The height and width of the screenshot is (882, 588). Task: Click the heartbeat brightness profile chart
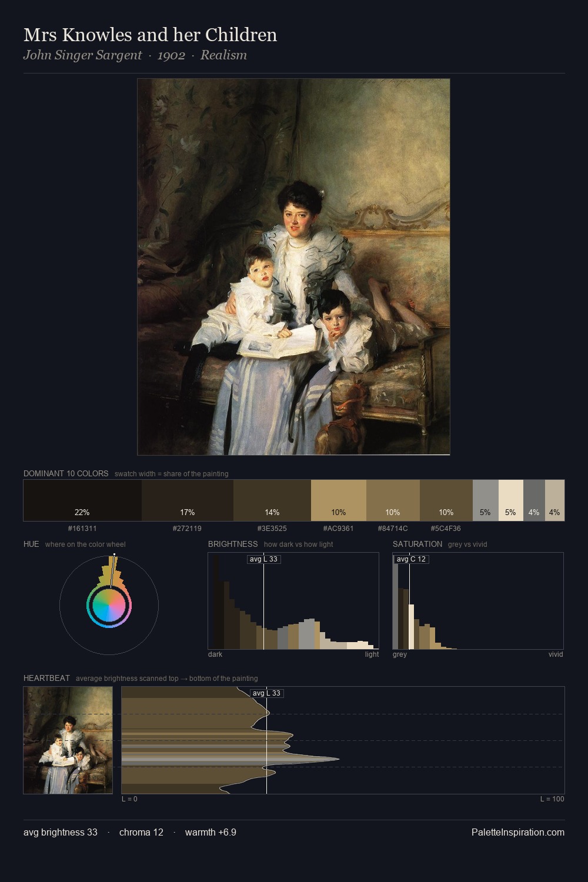tap(343, 740)
